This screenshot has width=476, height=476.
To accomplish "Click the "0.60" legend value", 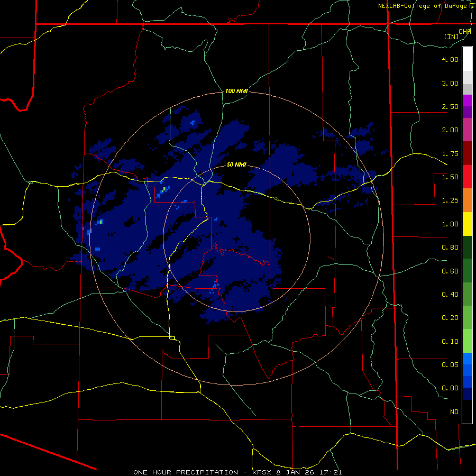I will (x=450, y=271).
